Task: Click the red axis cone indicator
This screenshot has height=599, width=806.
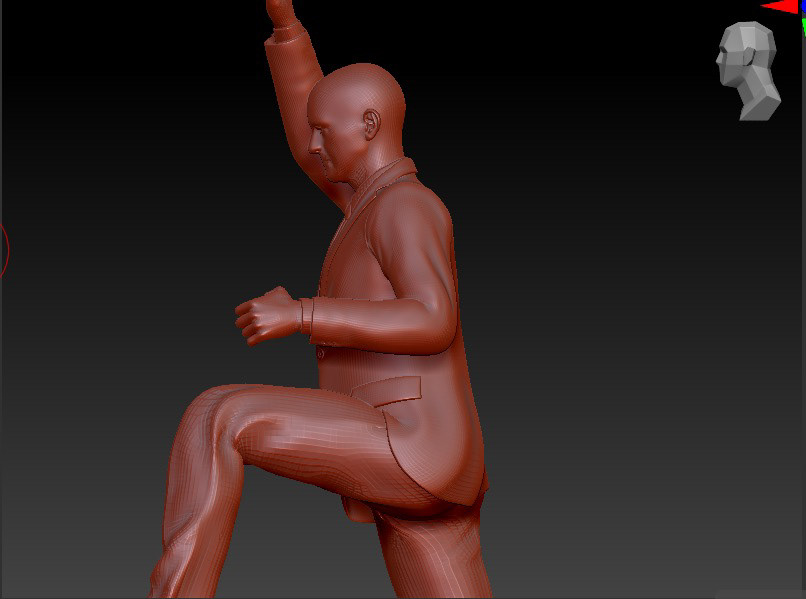Action: pos(779,7)
